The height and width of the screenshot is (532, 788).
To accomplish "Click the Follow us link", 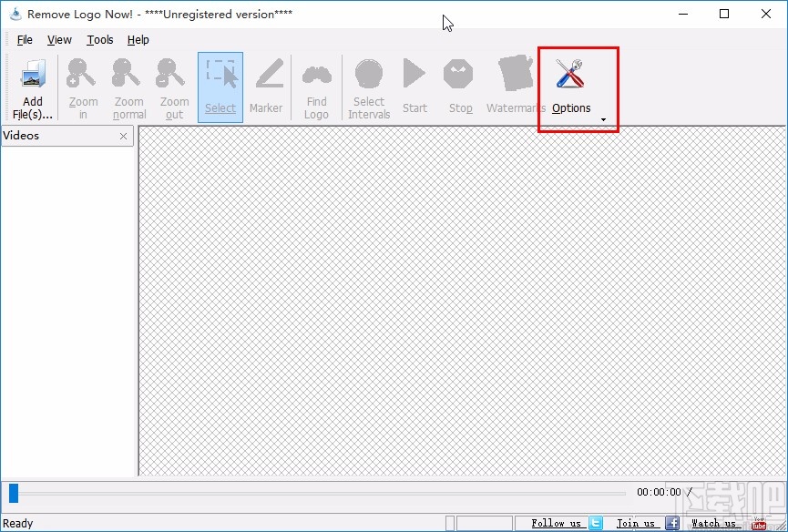I will (x=556, y=523).
